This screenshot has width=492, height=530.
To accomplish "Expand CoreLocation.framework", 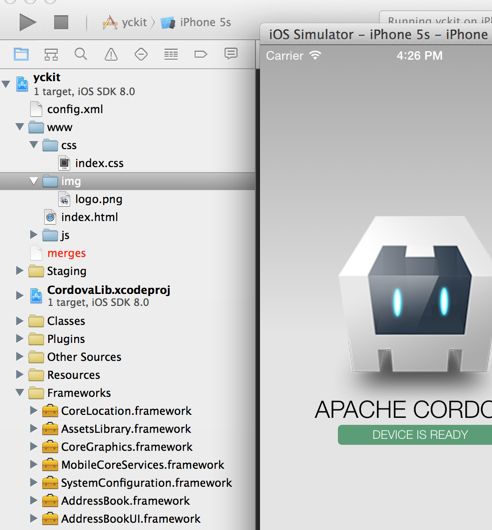I will tap(33, 410).
